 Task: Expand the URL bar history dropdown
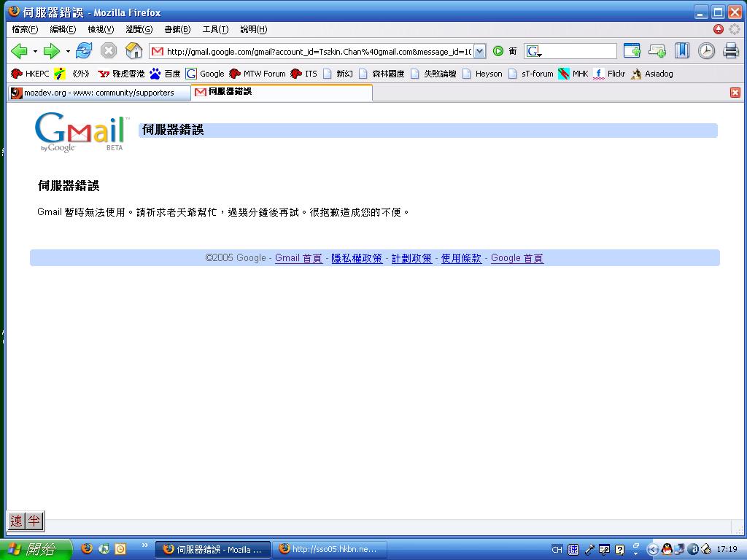(479, 51)
